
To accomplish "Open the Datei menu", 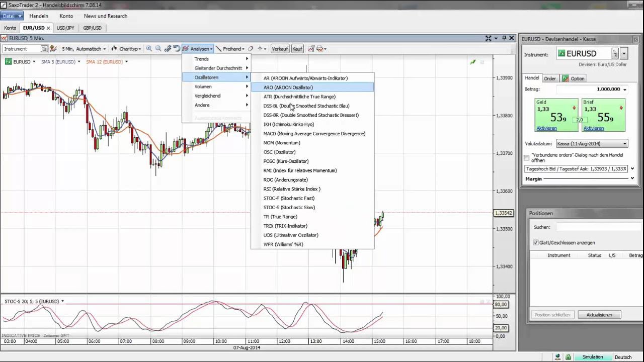I will click(x=12, y=16).
